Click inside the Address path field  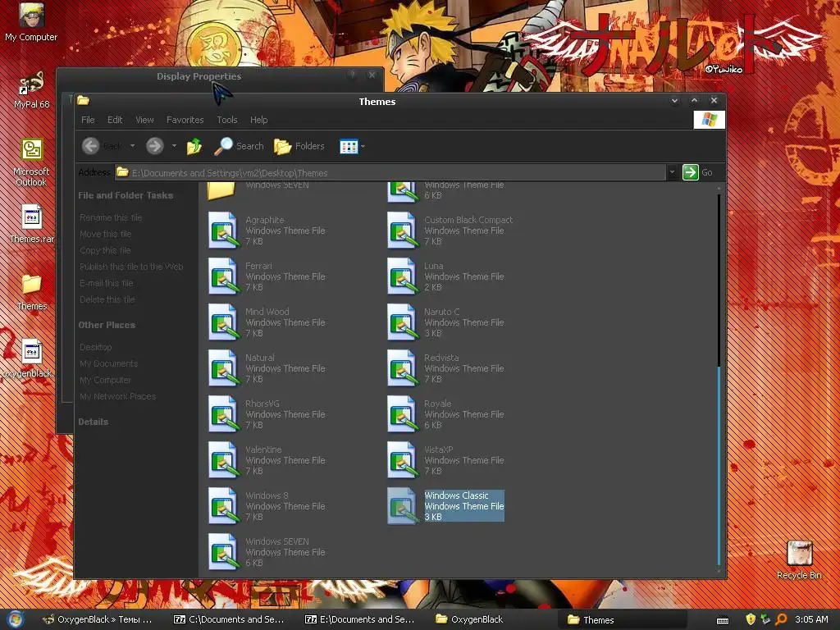390,172
